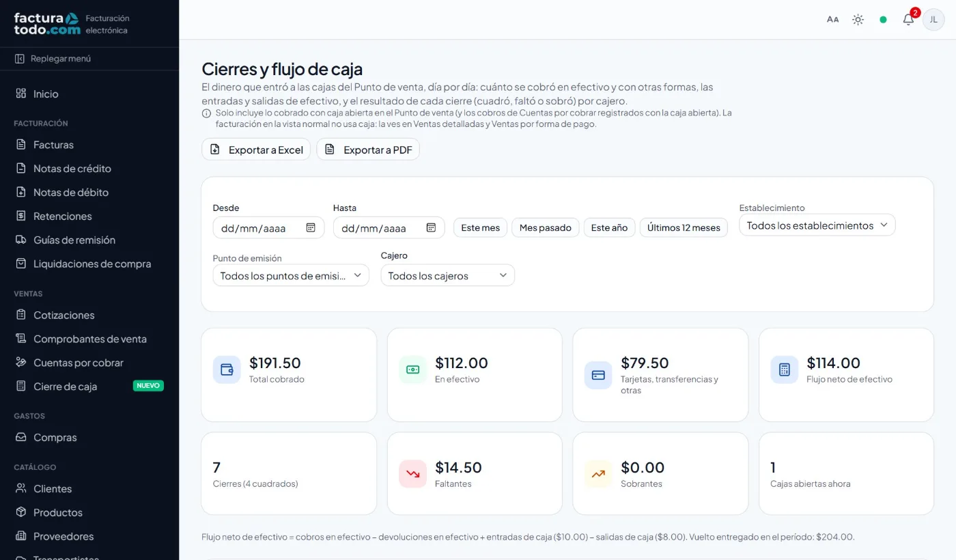Click the info icon beside the note
This screenshot has width=956, height=560.
(206, 113)
